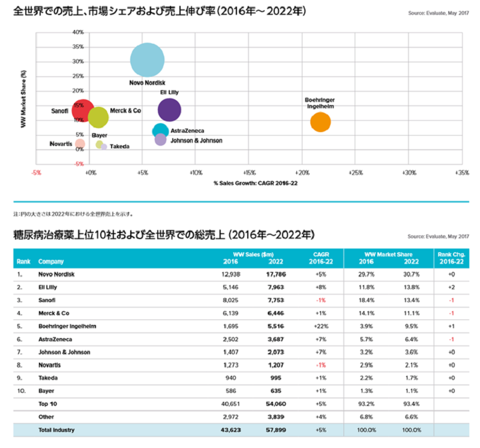Select the '2,073' sales value
The image size is (480, 448).
coord(276,353)
